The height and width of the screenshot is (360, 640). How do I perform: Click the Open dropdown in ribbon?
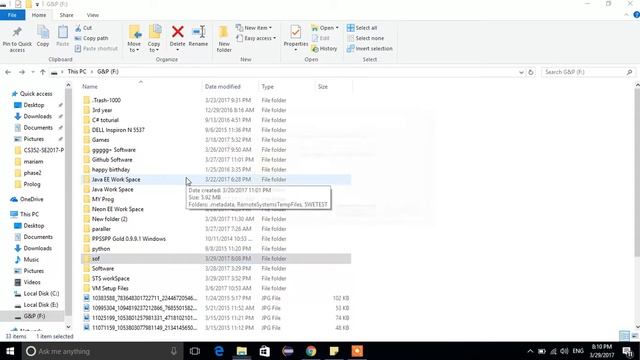click(x=325, y=28)
